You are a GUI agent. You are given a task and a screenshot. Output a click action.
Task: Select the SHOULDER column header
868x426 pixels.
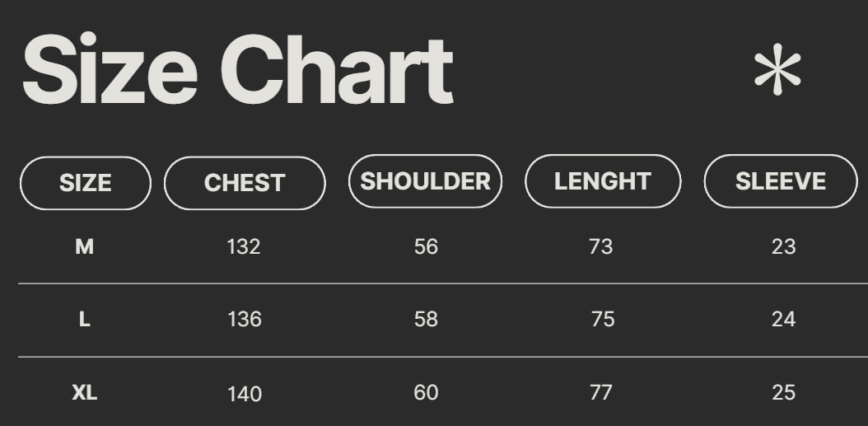425,181
